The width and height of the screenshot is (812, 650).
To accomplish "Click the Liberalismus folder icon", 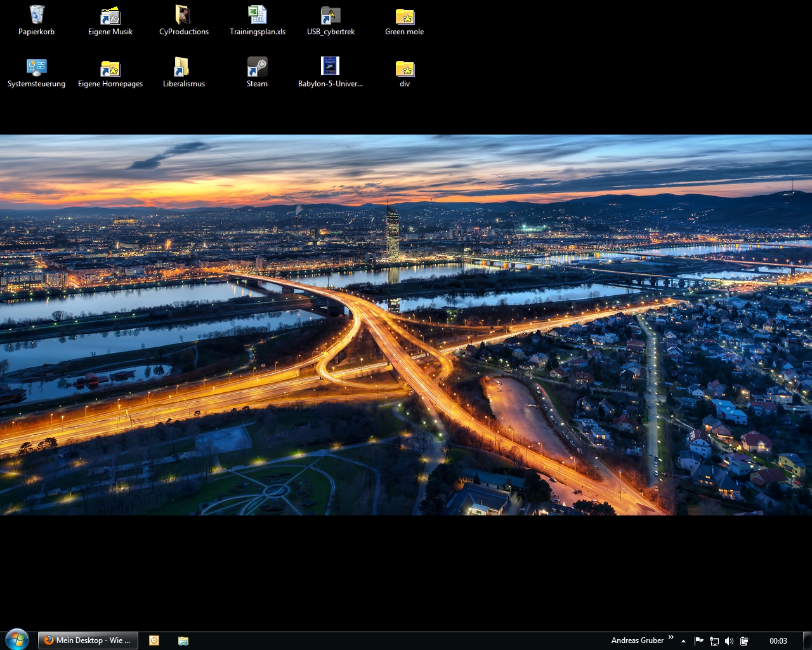I will point(183,67).
